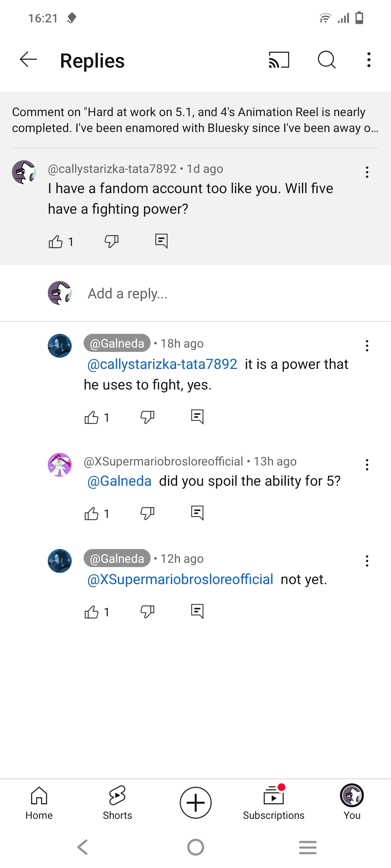The width and height of the screenshot is (391, 868).
Task: Switch to the Home tab
Action: (x=39, y=803)
